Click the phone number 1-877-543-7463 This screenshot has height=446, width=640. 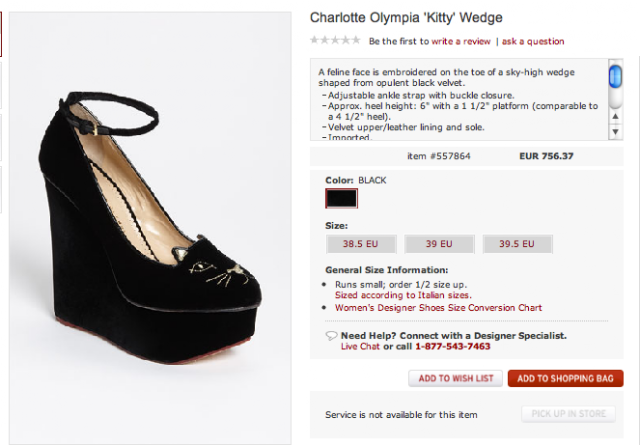click(x=453, y=346)
